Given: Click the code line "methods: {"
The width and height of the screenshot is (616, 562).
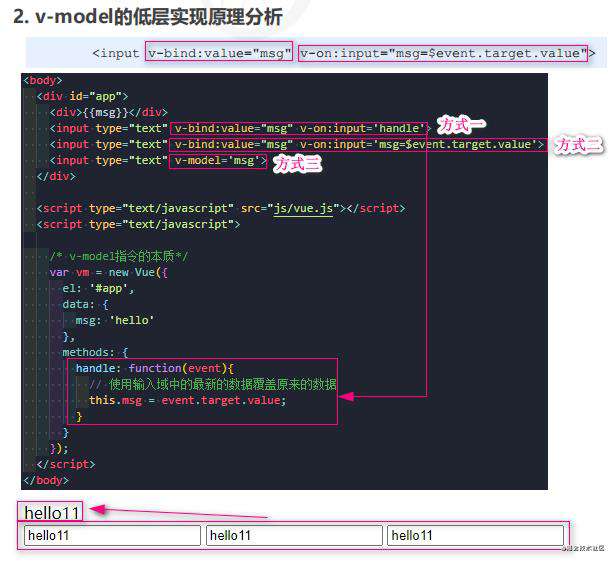Looking at the screenshot, I should tap(95, 352).
